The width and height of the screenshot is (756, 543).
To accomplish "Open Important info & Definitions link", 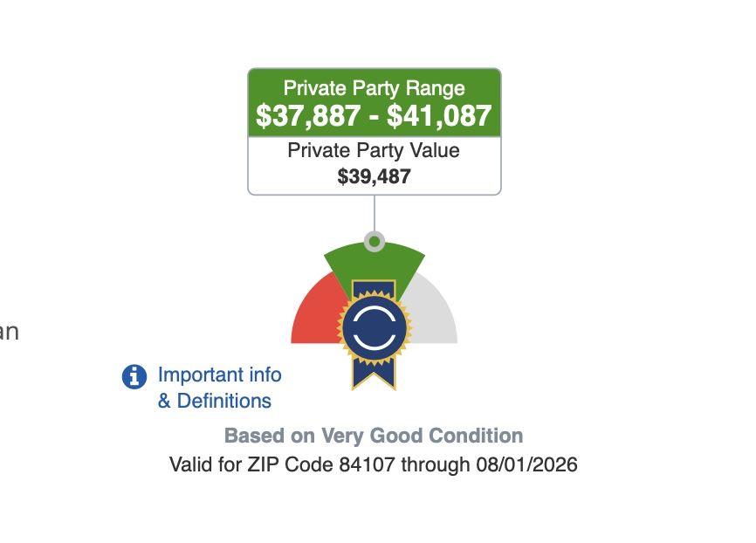I will pos(219,388).
